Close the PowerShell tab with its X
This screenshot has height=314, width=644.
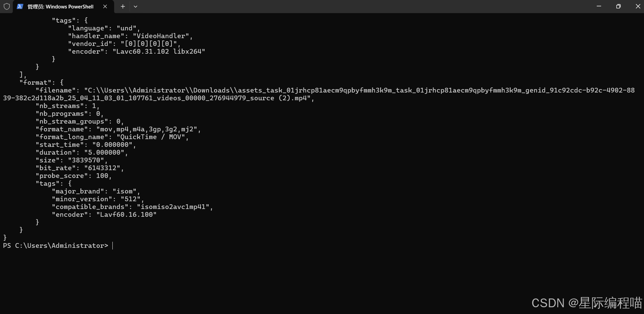pyautogui.click(x=105, y=6)
